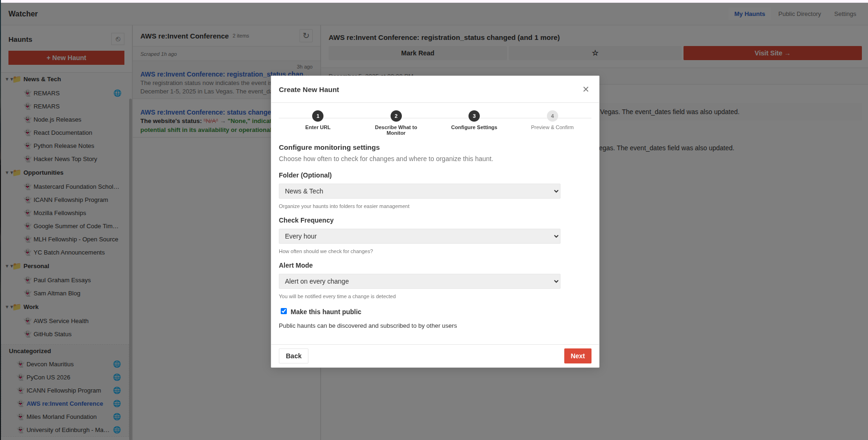Select MLH Fellowship - Open Source haunt
Viewport: 868px width, 440px height.
point(76,239)
